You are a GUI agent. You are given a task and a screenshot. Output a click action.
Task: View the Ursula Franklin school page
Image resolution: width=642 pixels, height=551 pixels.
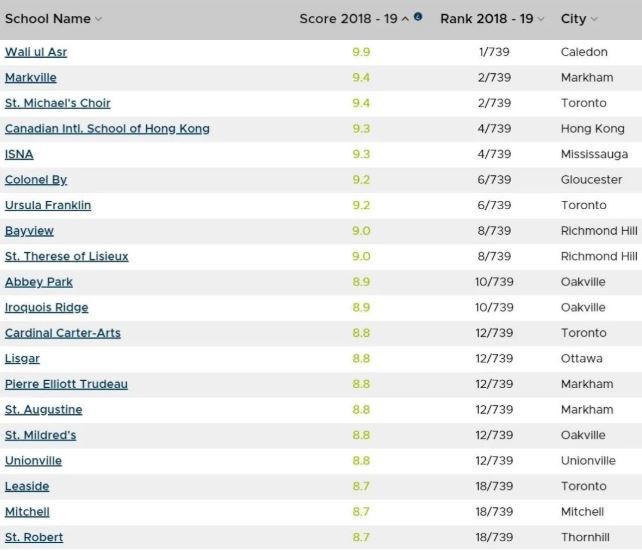(48, 205)
